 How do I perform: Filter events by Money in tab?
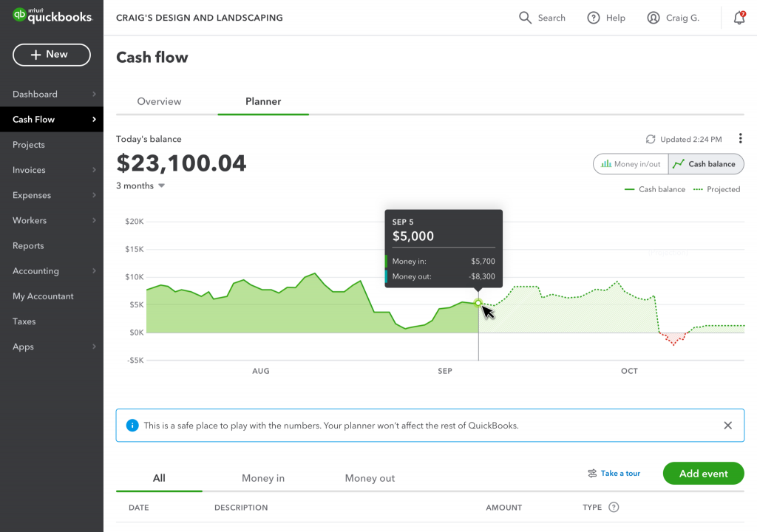(x=263, y=478)
